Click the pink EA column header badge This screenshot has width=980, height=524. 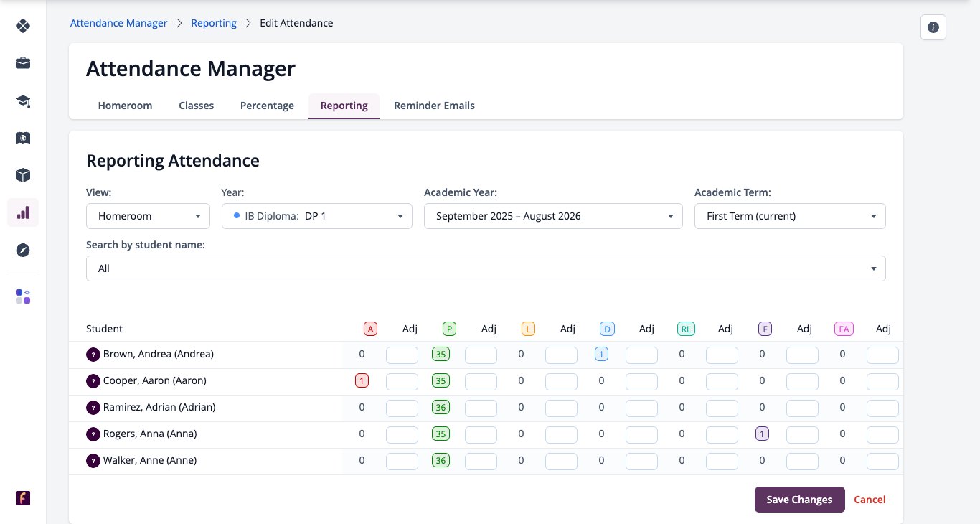(844, 329)
